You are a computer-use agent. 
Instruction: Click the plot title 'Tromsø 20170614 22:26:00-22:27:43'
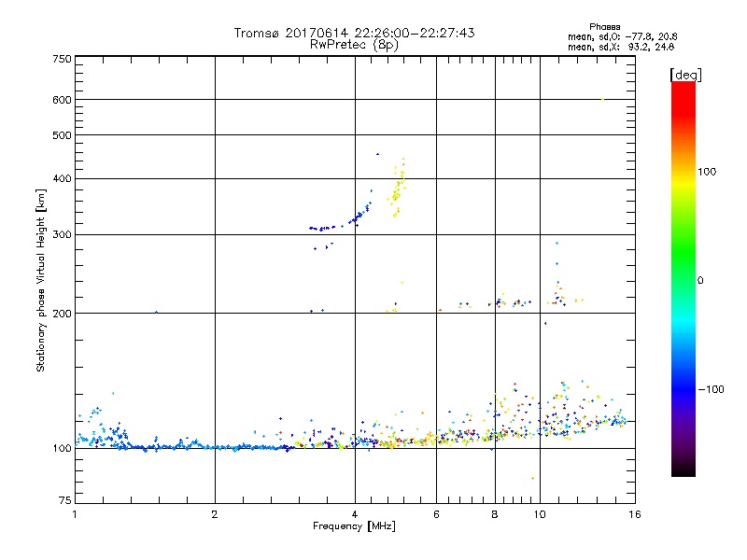point(354,33)
